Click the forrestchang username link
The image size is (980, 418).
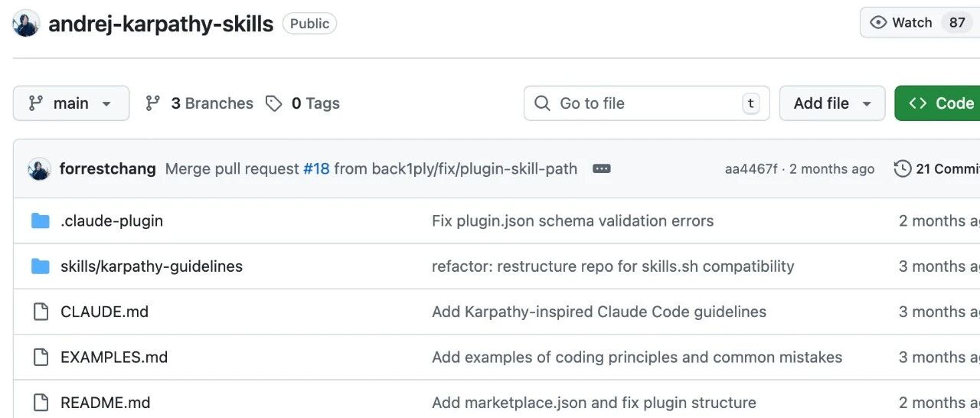[x=108, y=168]
